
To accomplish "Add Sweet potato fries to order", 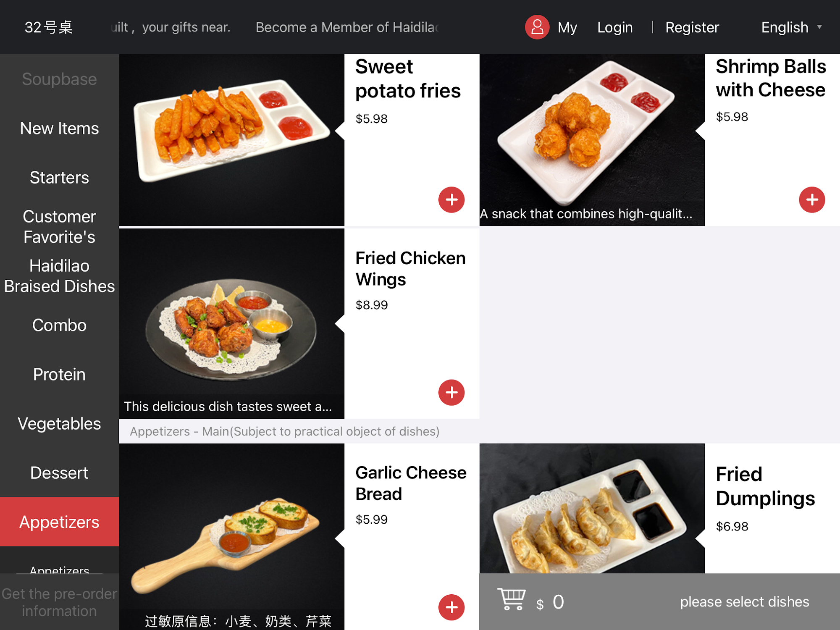I will point(451,199).
